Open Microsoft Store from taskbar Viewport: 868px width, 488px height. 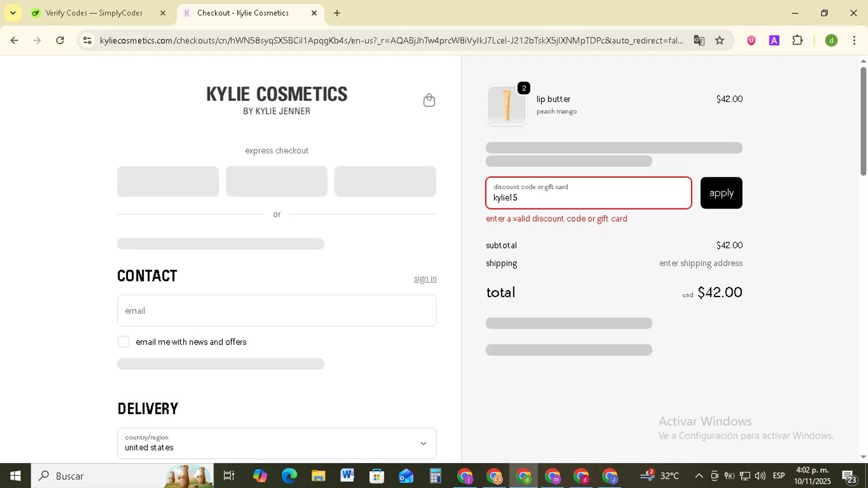pos(377,476)
